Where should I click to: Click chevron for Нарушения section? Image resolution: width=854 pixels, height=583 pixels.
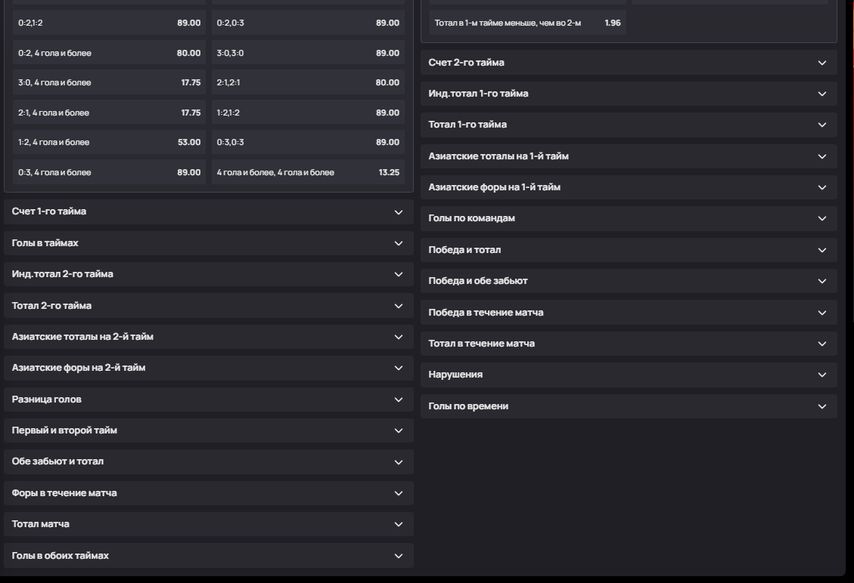[822, 375]
